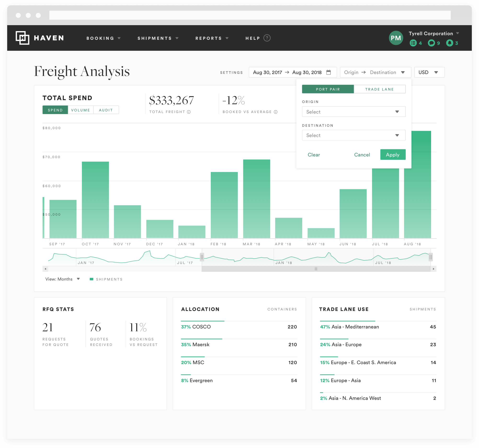Screen dimensions: 479x448
Task: Click the 76 Quotes Received stat
Action: pyautogui.click(x=101, y=334)
